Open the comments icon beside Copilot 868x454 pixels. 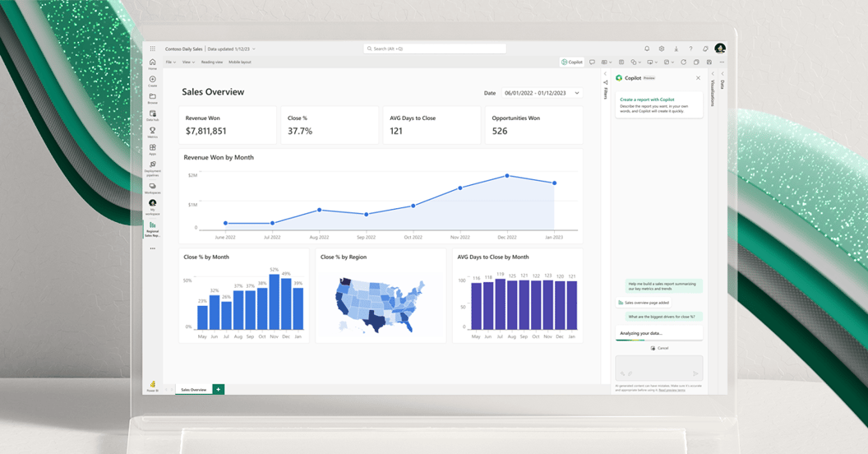tap(592, 62)
